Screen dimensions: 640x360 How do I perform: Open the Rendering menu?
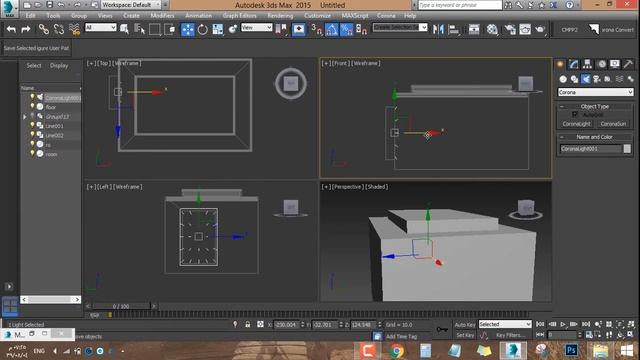pyautogui.click(x=280, y=16)
